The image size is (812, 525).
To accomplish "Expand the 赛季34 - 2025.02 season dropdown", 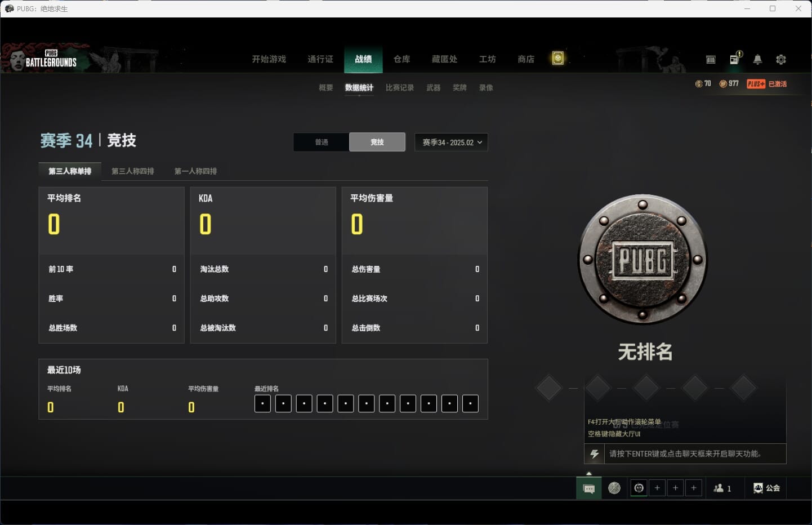I will coord(451,142).
